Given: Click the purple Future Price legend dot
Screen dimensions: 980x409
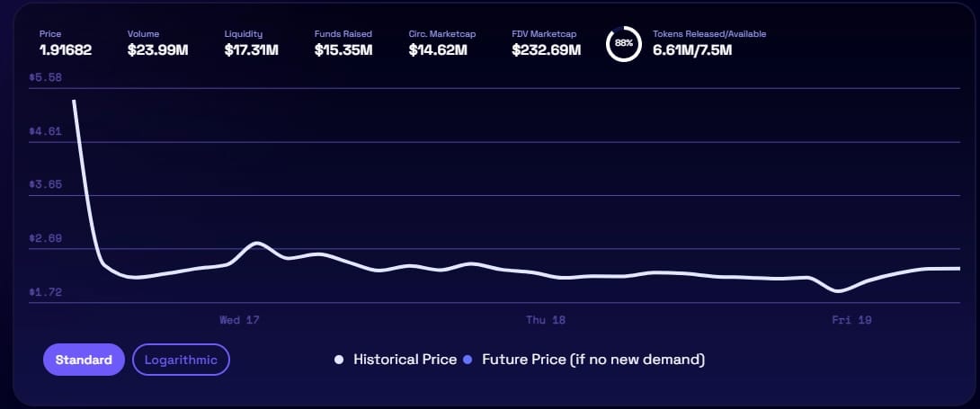Looking at the screenshot, I should pos(468,360).
